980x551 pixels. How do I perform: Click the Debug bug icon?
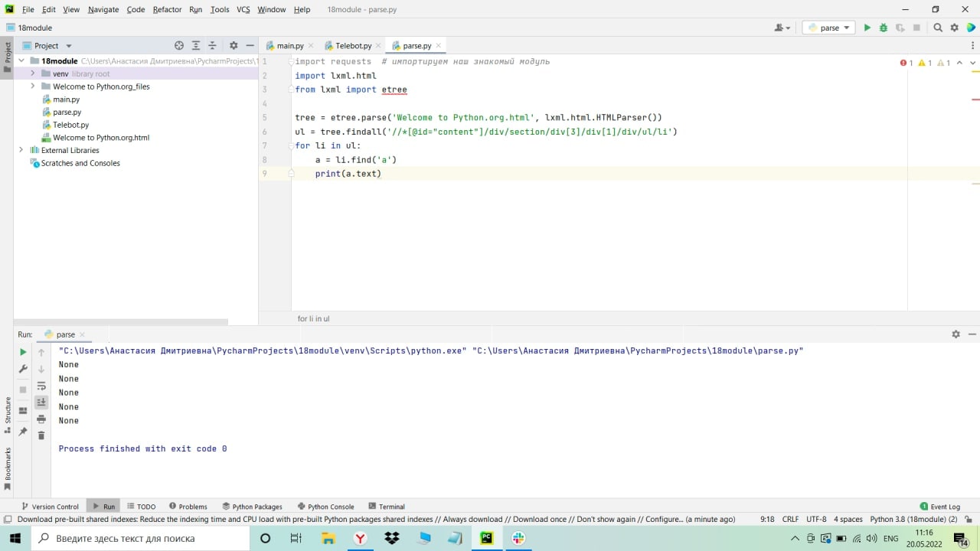[x=883, y=28]
